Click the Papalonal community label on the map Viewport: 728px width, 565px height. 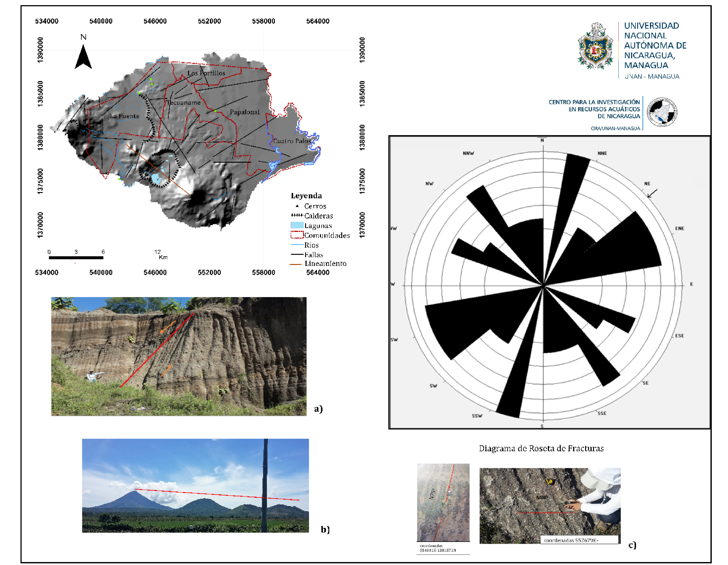click(x=244, y=112)
